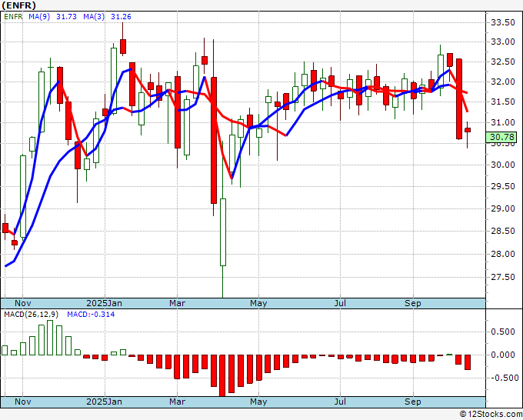
Task: Click Sep on the price chart date axis
Action: (x=413, y=304)
